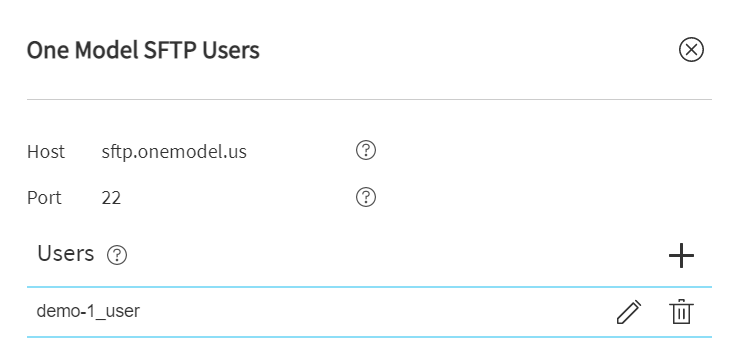Click blank area between Users help and plus
The width and height of the screenshot is (739, 363).
point(396,256)
